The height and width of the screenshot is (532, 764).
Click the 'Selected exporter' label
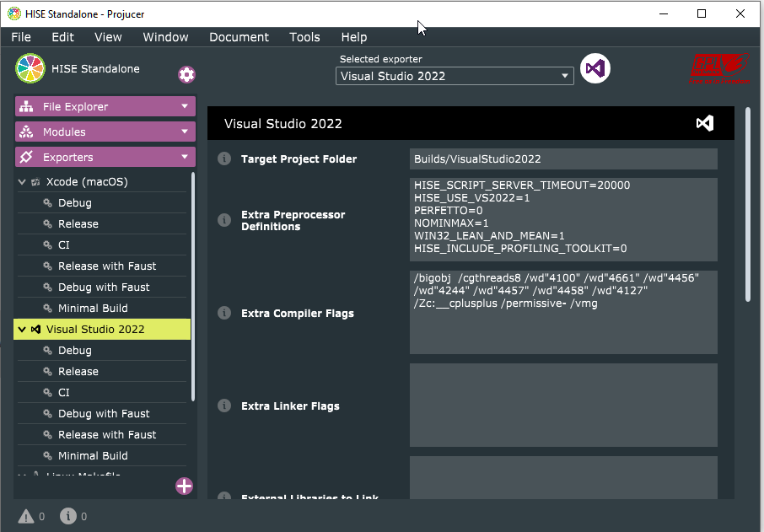point(380,59)
